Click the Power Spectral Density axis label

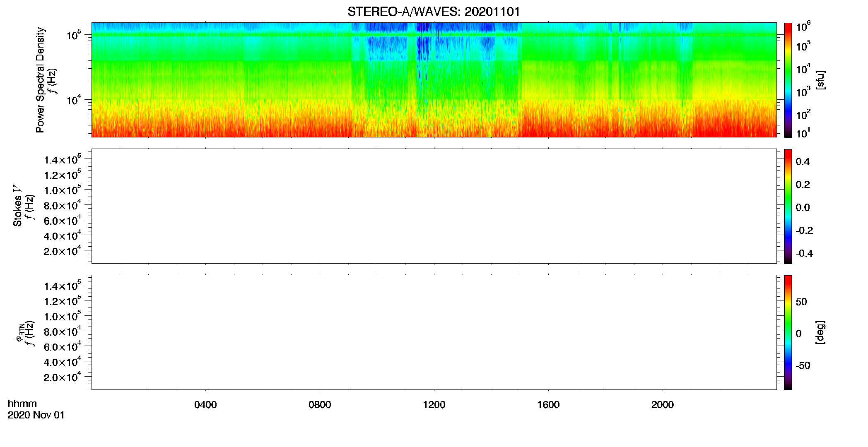click(x=40, y=80)
